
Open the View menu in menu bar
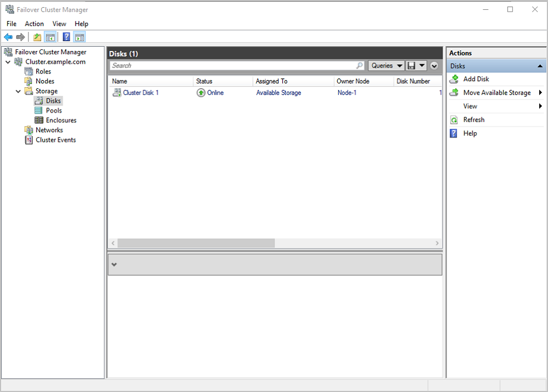pos(59,24)
